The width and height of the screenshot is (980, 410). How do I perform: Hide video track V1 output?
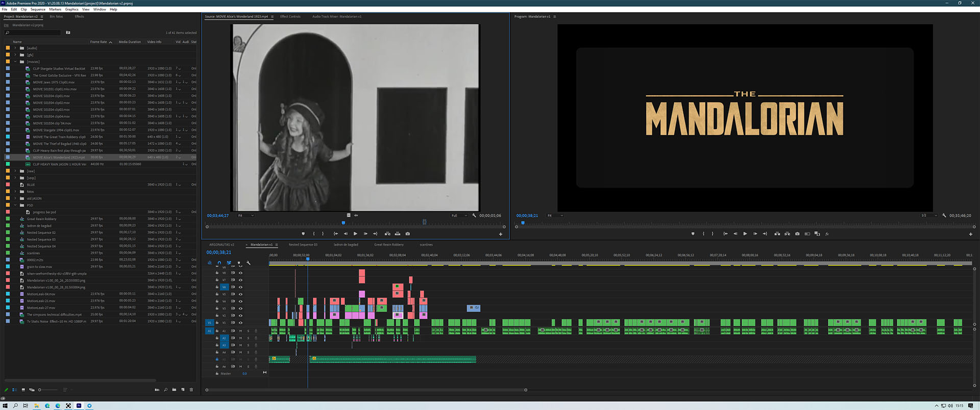(240, 323)
